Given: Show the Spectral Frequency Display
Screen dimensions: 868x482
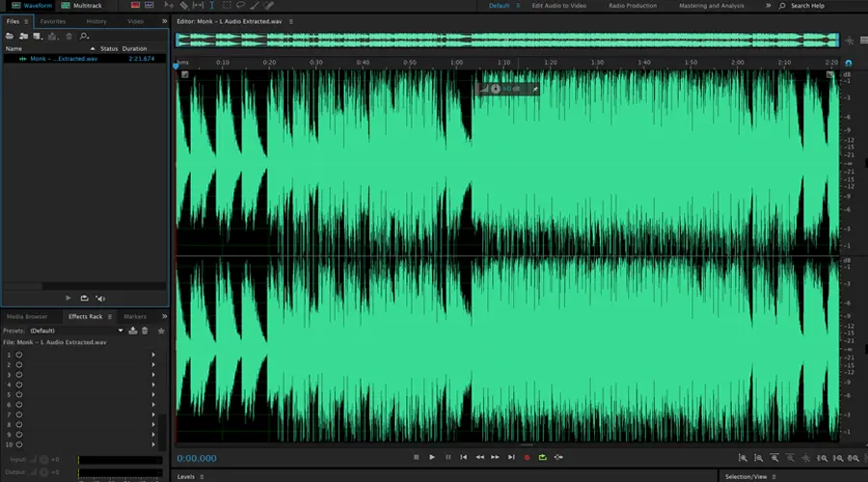Looking at the screenshot, I should 135,5.
